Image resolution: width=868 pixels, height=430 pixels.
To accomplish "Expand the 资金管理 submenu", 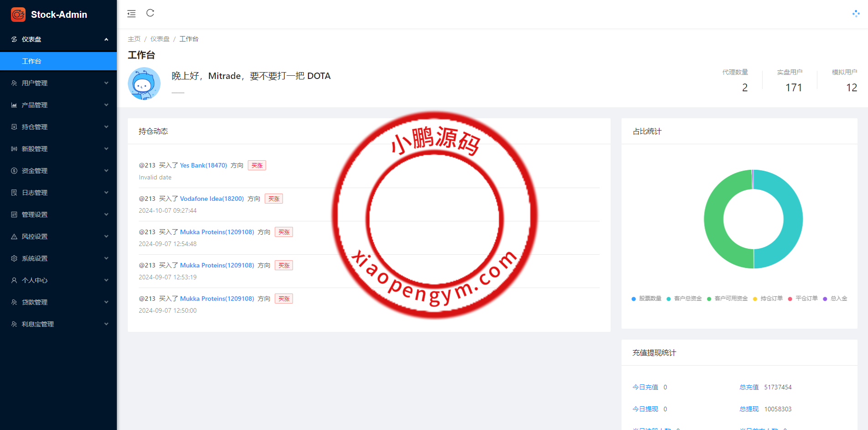I will click(58, 171).
